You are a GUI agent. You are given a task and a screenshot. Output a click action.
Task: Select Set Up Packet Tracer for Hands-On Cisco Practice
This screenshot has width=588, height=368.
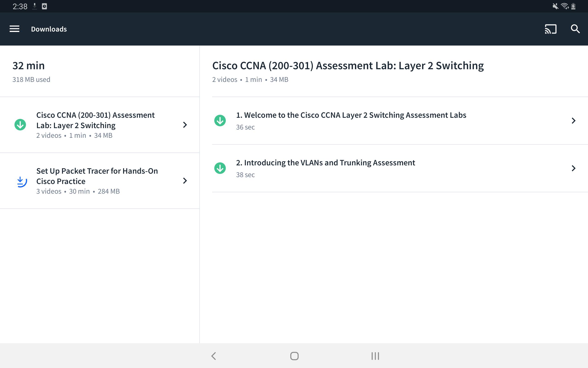coord(100,181)
